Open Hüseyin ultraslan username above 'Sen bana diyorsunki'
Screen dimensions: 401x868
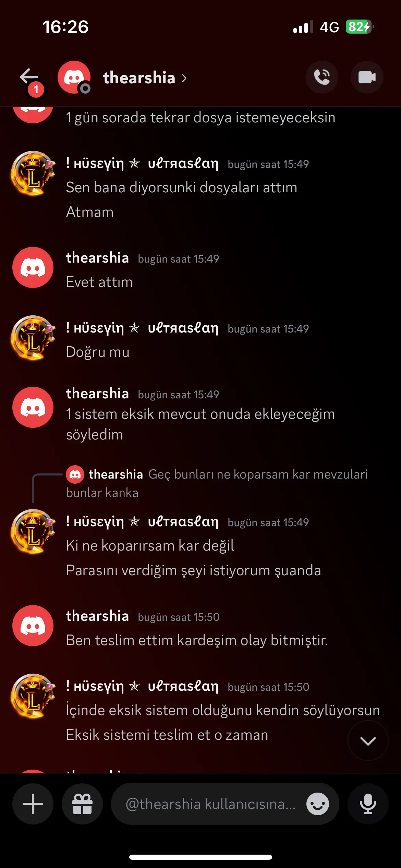click(x=142, y=164)
